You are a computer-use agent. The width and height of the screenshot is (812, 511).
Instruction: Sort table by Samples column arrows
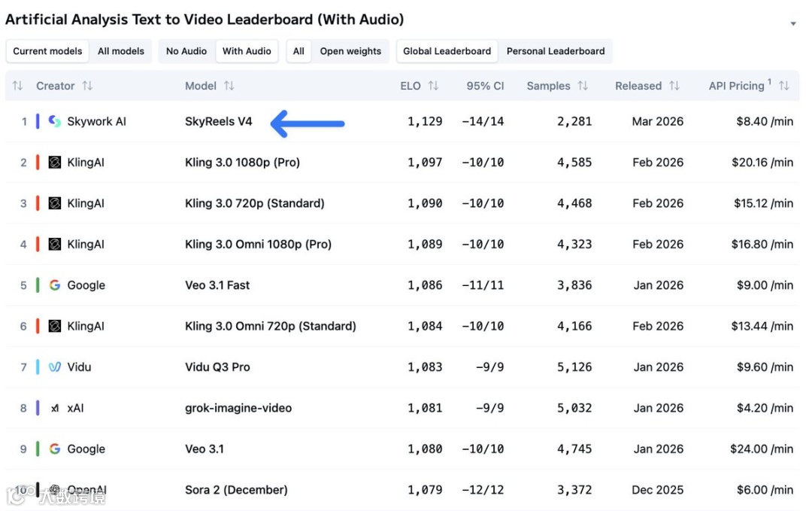583,86
